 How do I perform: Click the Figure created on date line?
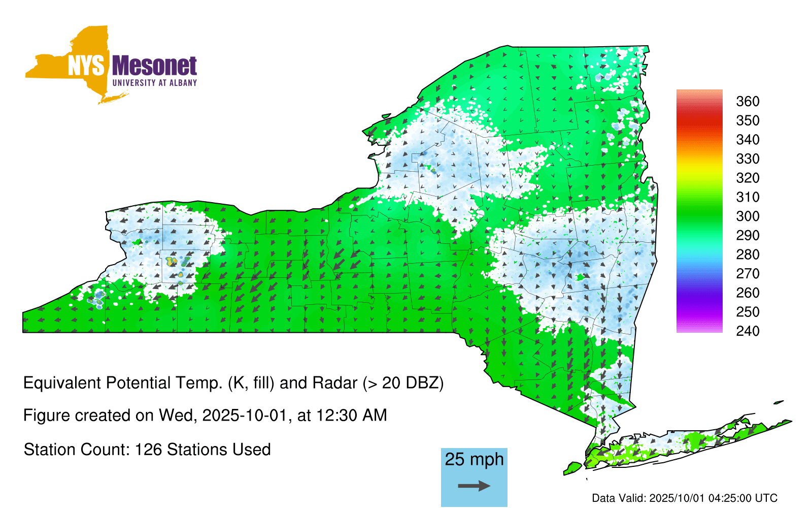click(205, 416)
